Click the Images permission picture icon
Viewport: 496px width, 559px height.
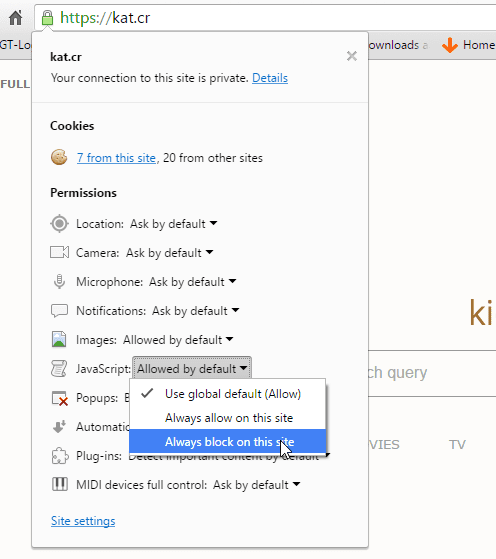click(x=59, y=339)
